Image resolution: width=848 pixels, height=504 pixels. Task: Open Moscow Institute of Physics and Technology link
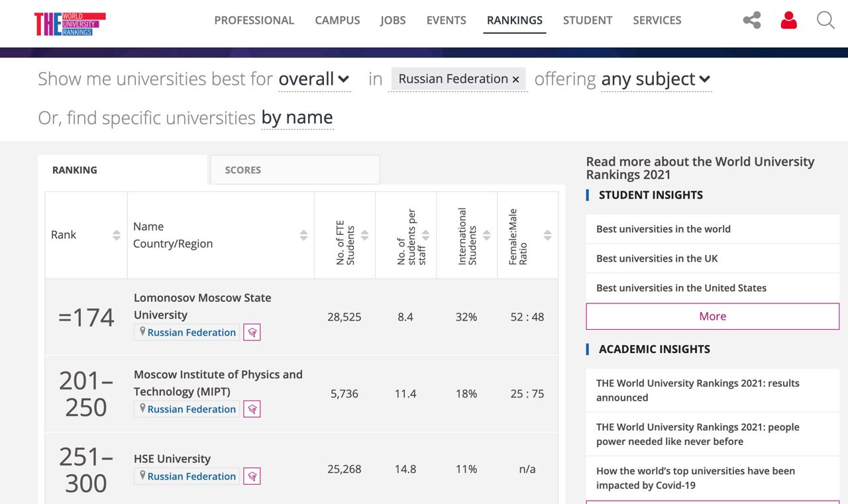pos(218,383)
